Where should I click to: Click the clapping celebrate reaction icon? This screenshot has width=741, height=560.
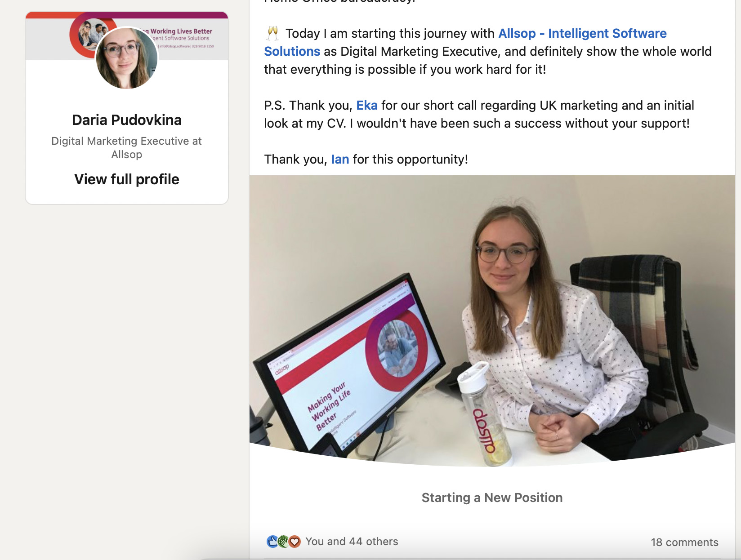[x=283, y=542]
